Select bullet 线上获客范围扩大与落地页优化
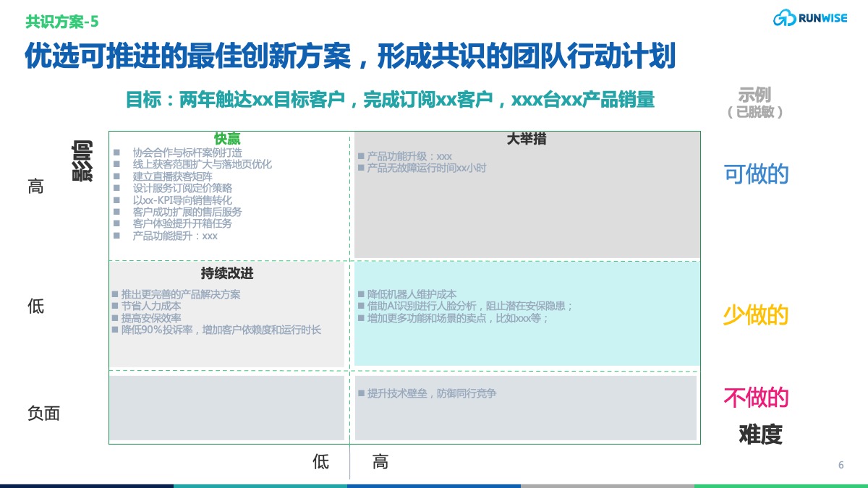 [x=203, y=164]
